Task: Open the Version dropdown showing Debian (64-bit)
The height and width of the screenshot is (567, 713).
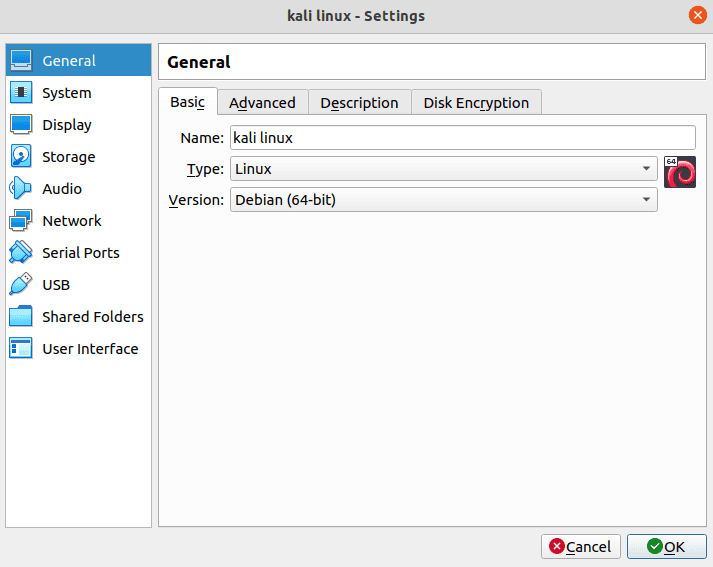Action: pyautogui.click(x=443, y=200)
